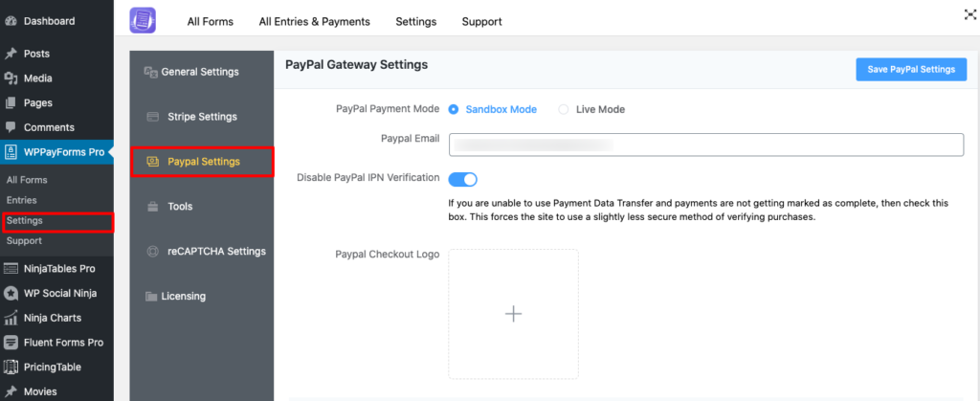Click the General Settings icon
This screenshot has height=401, width=980.
click(150, 72)
